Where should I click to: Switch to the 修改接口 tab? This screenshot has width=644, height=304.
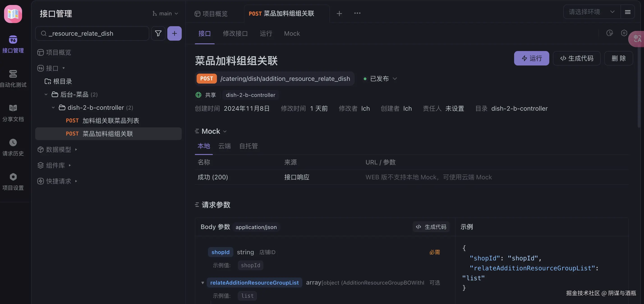[x=235, y=33]
